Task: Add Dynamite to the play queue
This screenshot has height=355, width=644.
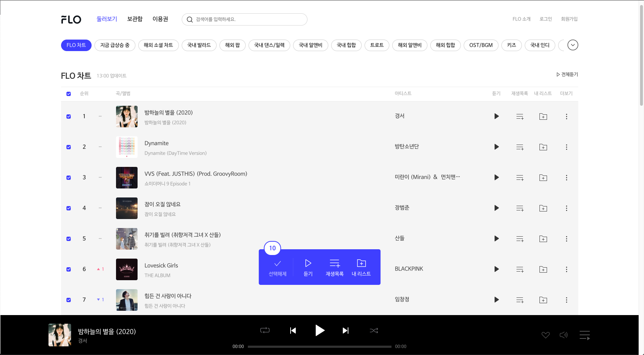Action: pos(520,147)
